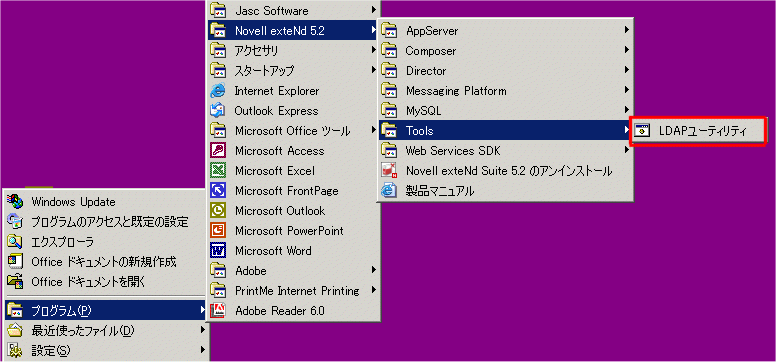
Task: Click the Outlook Express icon
Action: point(218,111)
